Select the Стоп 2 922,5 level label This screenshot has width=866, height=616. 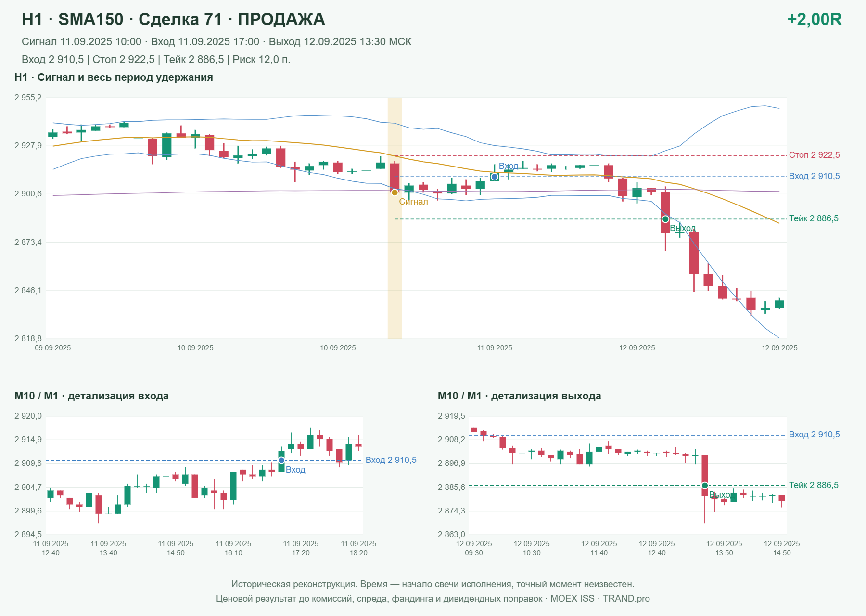click(x=815, y=155)
